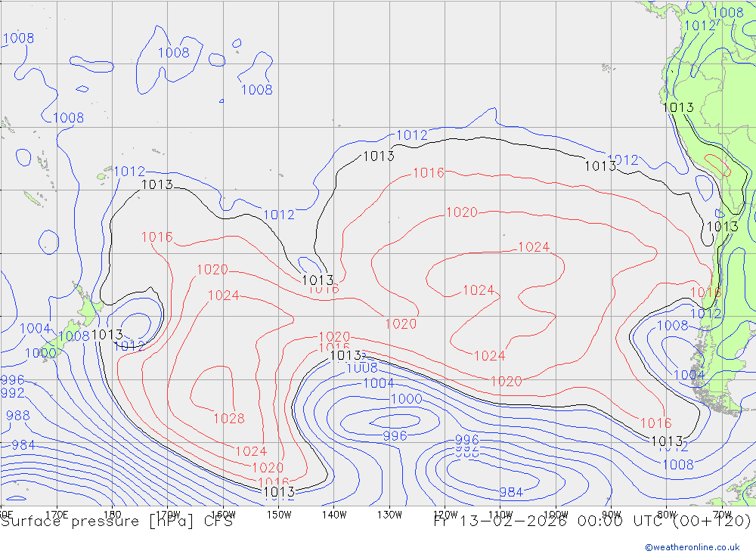Click the 984 label near the left edge

(23, 445)
